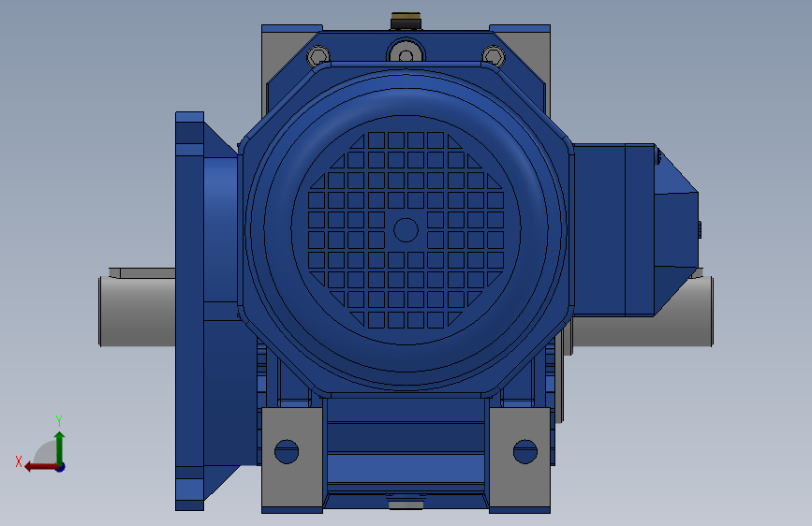
Task: Select the top-right hex bolt on housing
Action: click(494, 56)
